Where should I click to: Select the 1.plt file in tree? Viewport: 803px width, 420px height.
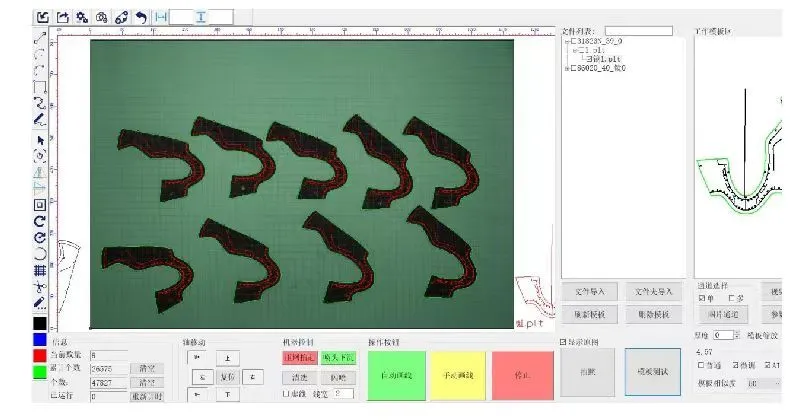pyautogui.click(x=603, y=59)
